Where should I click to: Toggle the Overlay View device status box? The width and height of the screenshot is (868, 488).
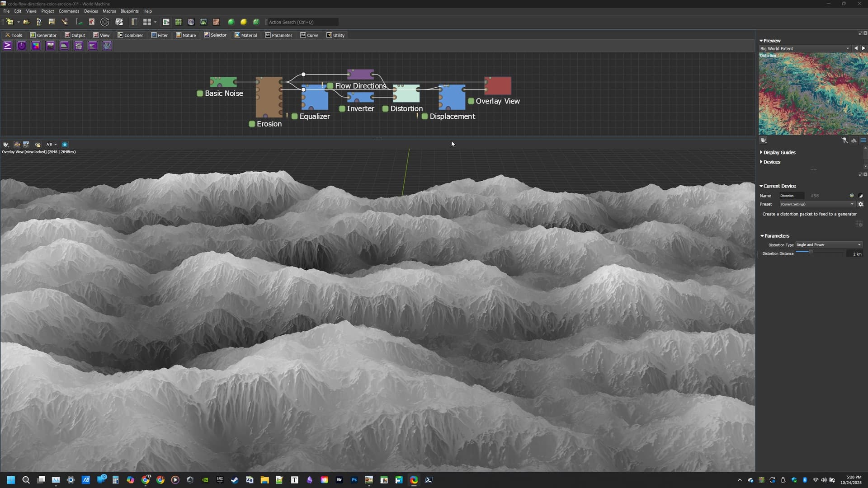[x=471, y=101]
